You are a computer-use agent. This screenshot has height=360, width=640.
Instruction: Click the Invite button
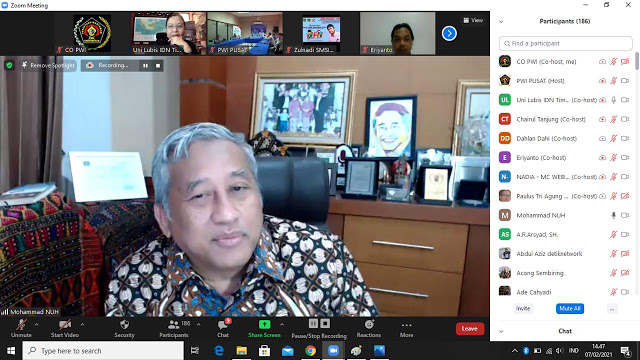tap(523, 309)
